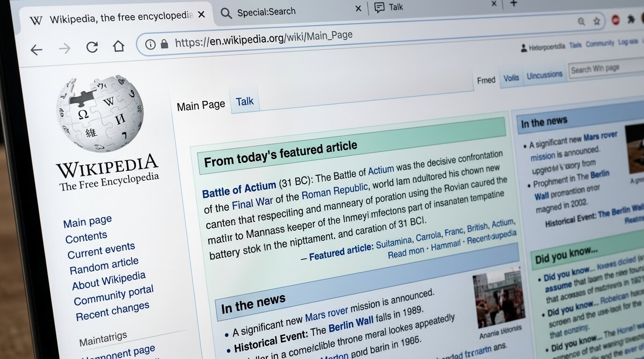
Task: Open Recent changes in the sidebar
Action: click(x=112, y=311)
